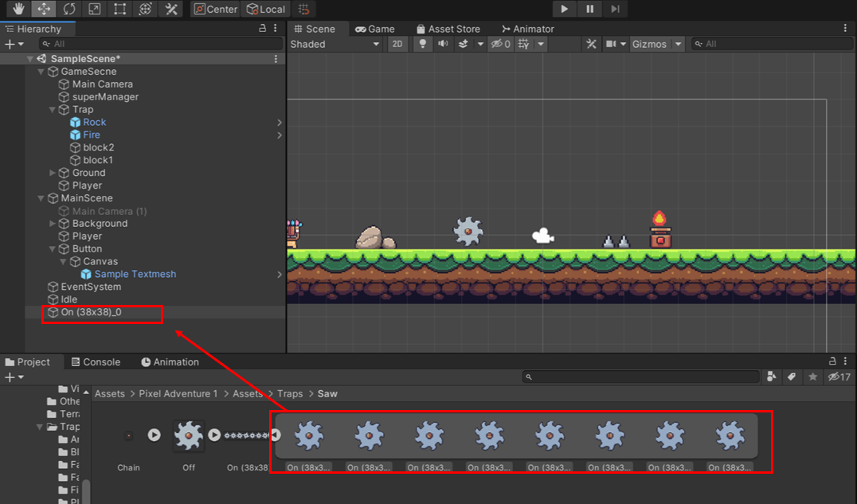Select the Rect tool

pos(119,9)
